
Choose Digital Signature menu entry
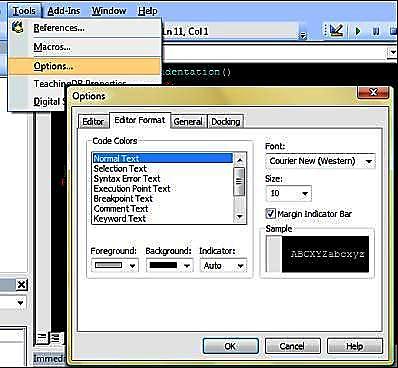pyautogui.click(x=49, y=101)
